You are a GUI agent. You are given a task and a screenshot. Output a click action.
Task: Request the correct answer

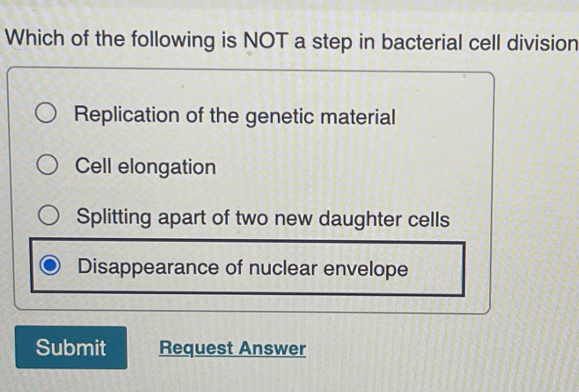(233, 349)
